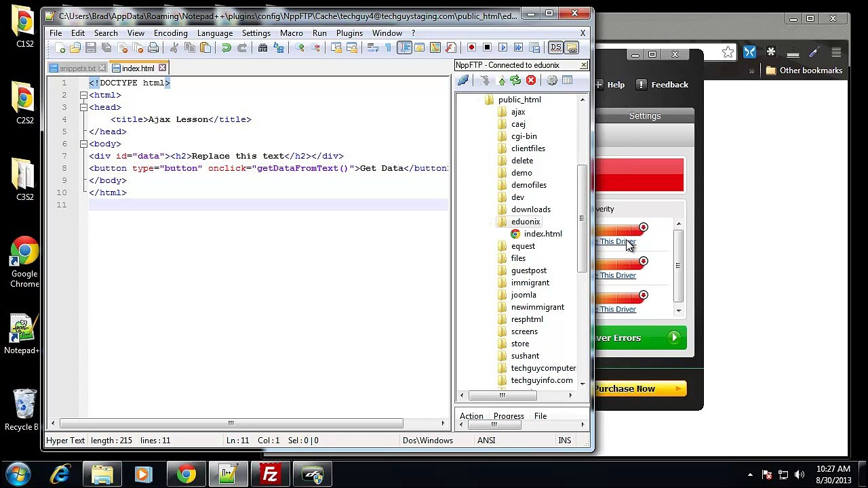Click the editor horizontal scrollbar thumb
This screenshot has width=868, height=488.
[x=231, y=424]
